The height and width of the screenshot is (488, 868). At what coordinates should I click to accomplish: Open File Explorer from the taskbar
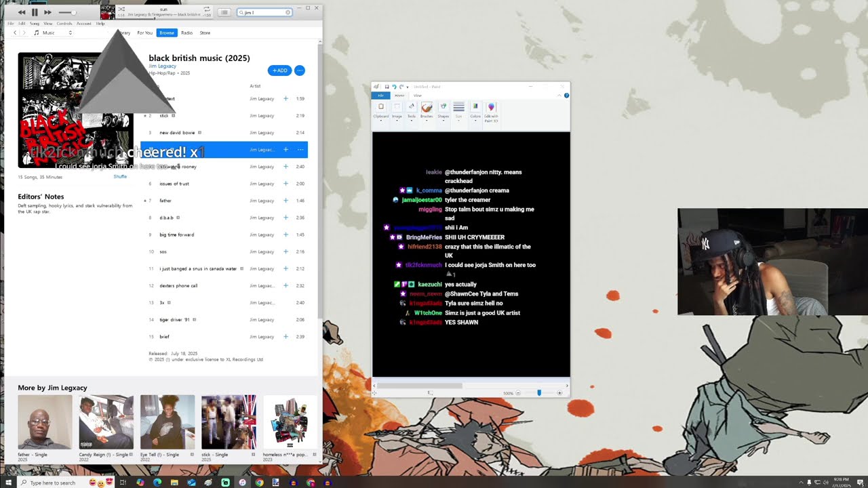coord(174,483)
